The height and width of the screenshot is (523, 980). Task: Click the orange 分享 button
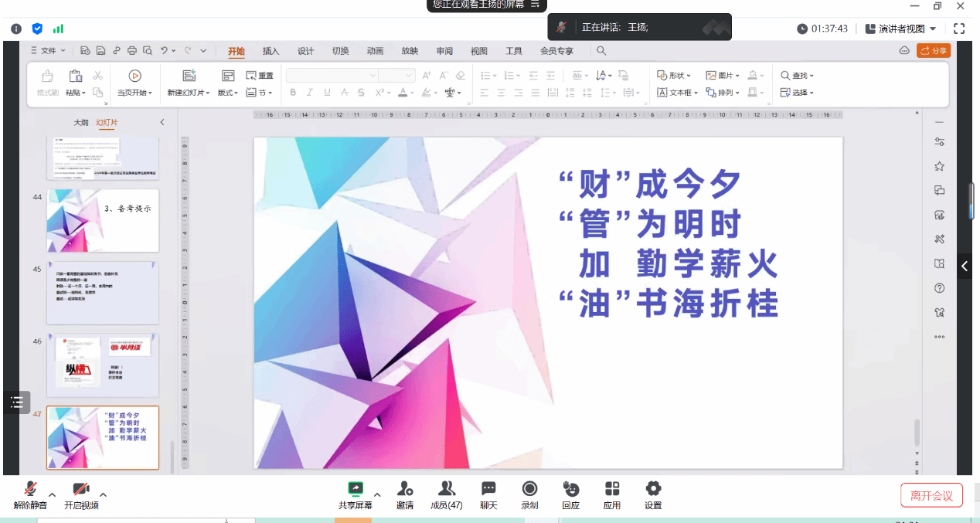(x=934, y=51)
